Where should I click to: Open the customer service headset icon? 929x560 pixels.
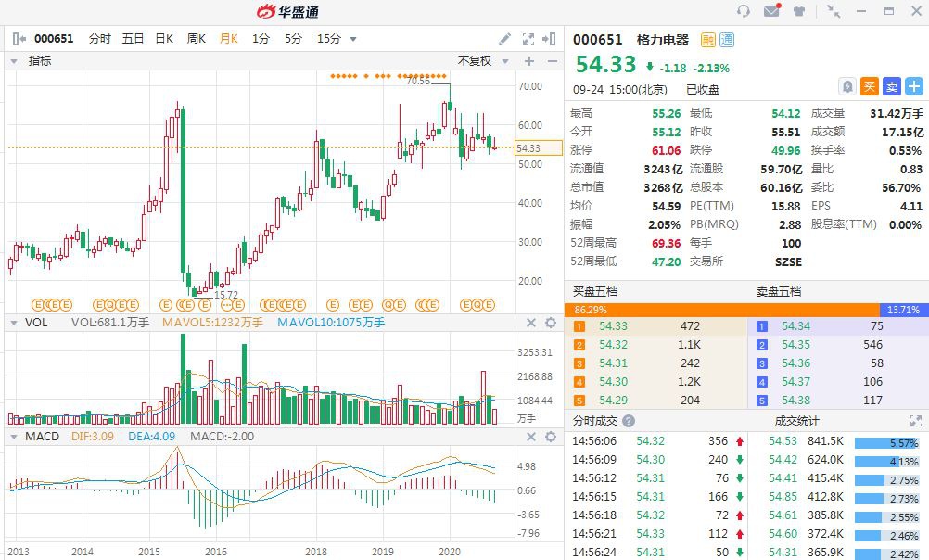click(744, 11)
